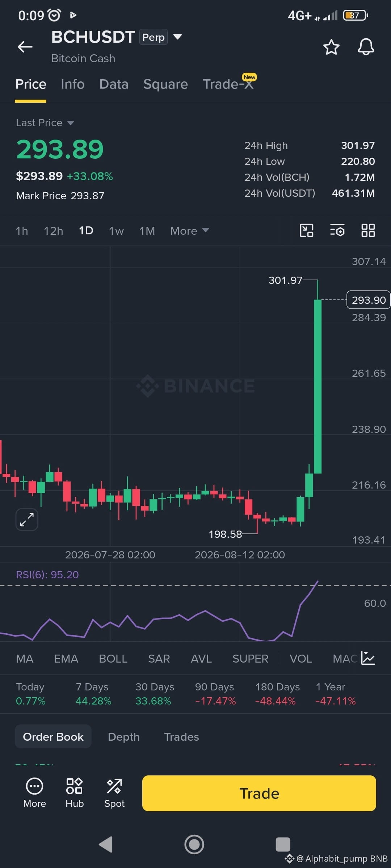The image size is (391, 868).
Task: Tap the large 293.89 last price
Action: click(x=60, y=149)
